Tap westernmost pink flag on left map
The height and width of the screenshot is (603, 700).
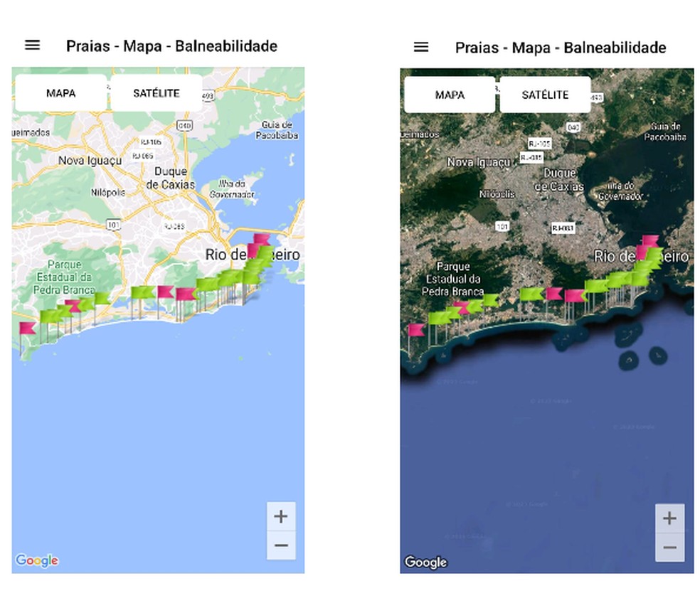[27, 328]
